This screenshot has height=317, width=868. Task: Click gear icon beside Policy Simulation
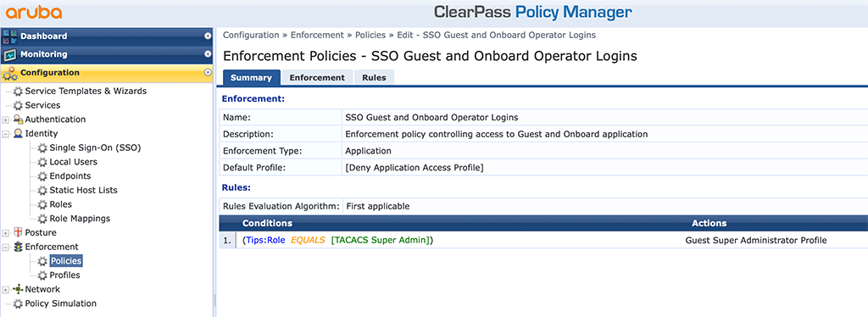click(x=19, y=303)
